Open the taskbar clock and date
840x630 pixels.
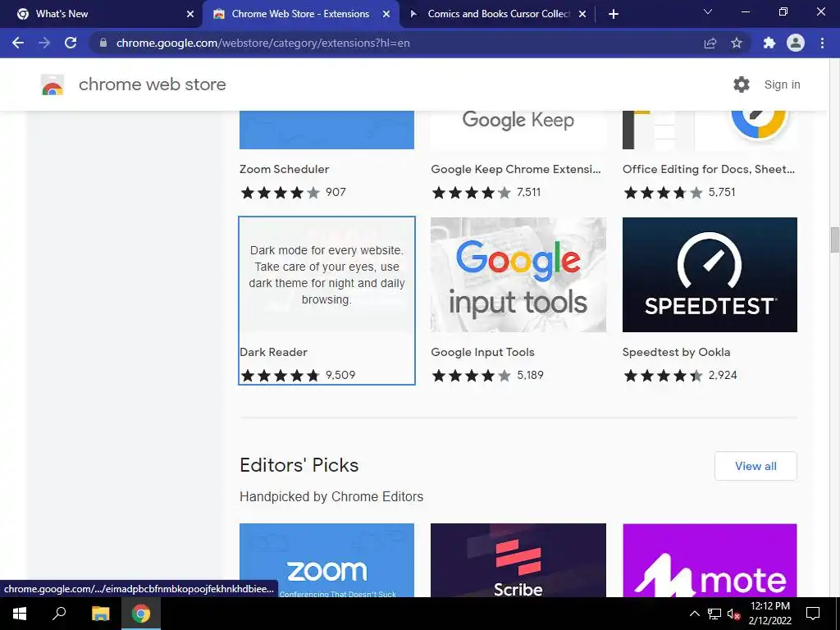769,614
